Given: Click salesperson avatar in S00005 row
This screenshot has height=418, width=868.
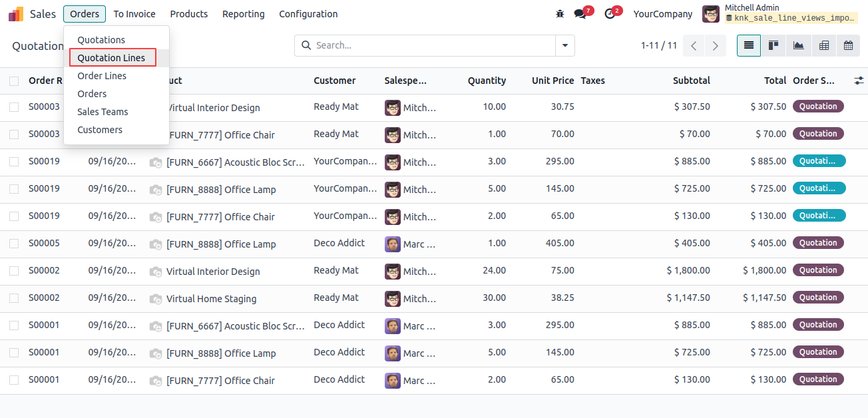Looking at the screenshot, I should tap(393, 244).
